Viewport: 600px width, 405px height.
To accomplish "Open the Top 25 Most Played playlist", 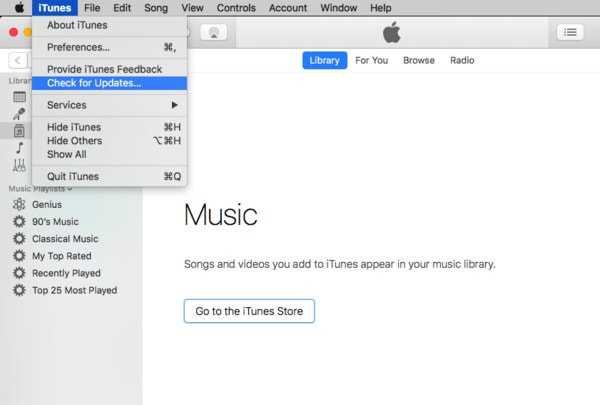I will 74,291.
